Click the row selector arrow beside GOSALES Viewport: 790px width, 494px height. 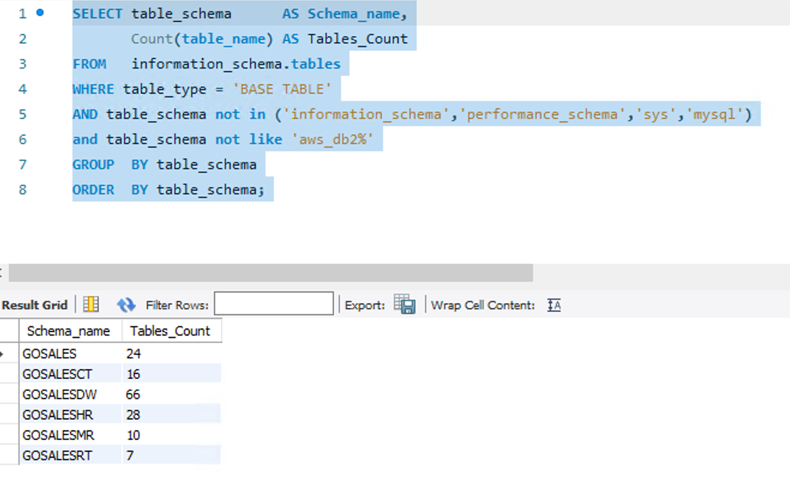(4, 353)
